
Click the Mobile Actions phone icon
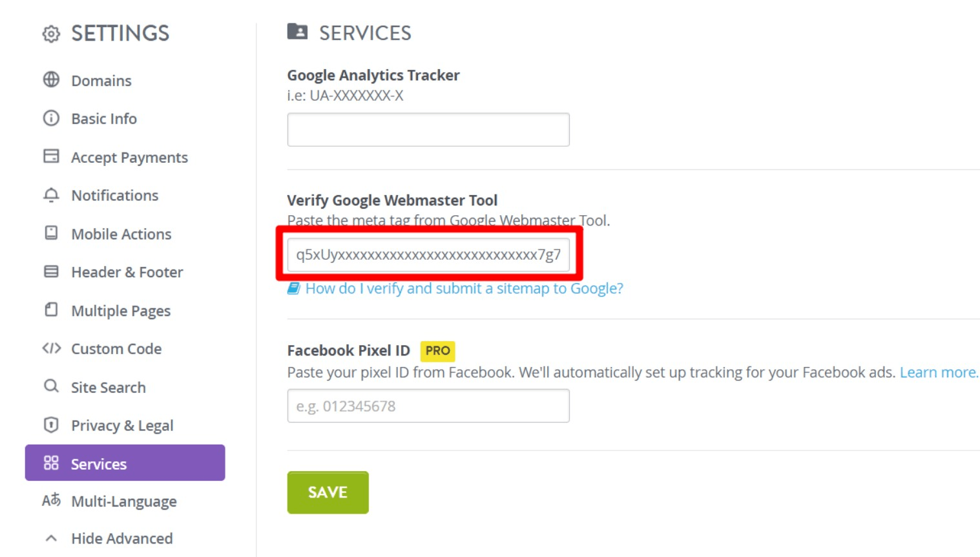pyautogui.click(x=50, y=233)
